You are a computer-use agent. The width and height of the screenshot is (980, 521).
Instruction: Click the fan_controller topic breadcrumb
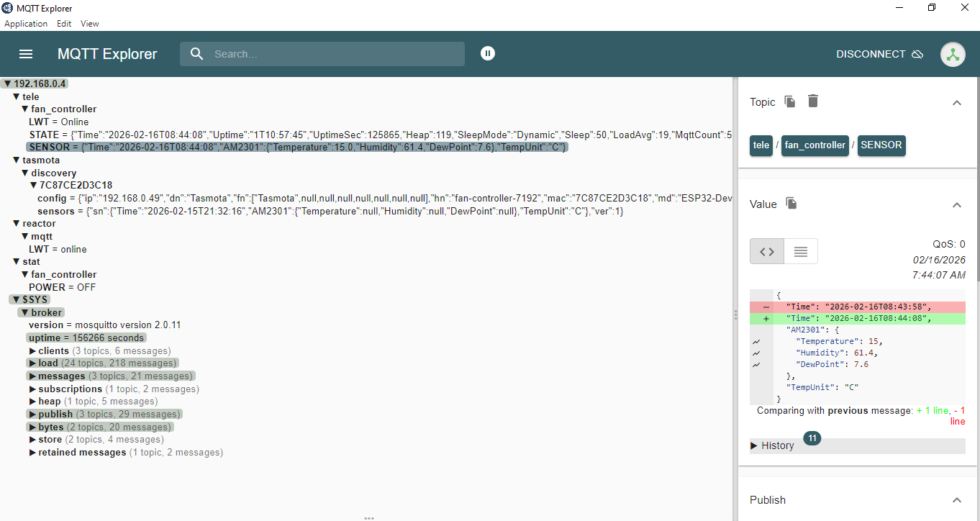[x=815, y=145]
